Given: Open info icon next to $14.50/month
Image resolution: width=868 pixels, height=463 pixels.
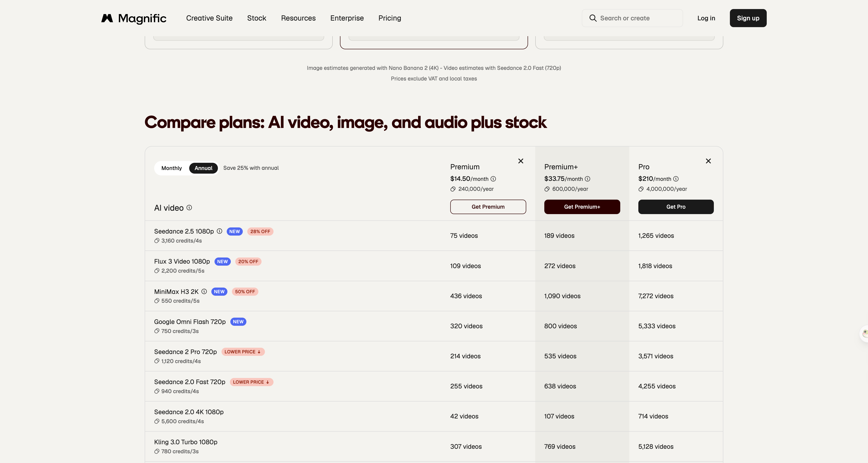Looking at the screenshot, I should click(x=493, y=179).
